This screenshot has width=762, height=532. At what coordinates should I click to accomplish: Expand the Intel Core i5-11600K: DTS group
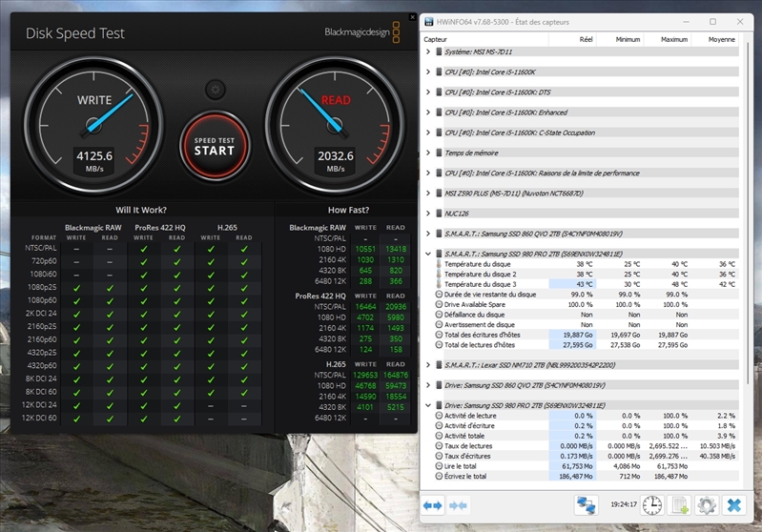tap(427, 92)
